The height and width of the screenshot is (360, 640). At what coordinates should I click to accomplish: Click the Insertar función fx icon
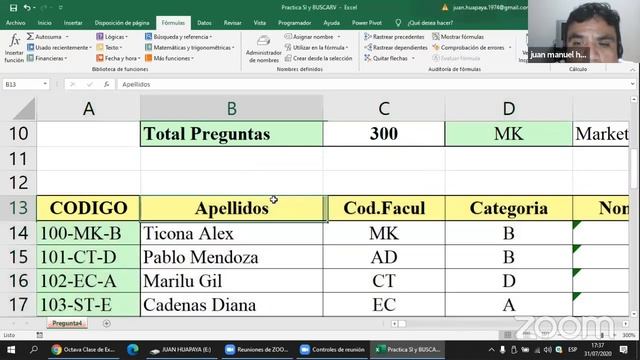click(x=14, y=47)
